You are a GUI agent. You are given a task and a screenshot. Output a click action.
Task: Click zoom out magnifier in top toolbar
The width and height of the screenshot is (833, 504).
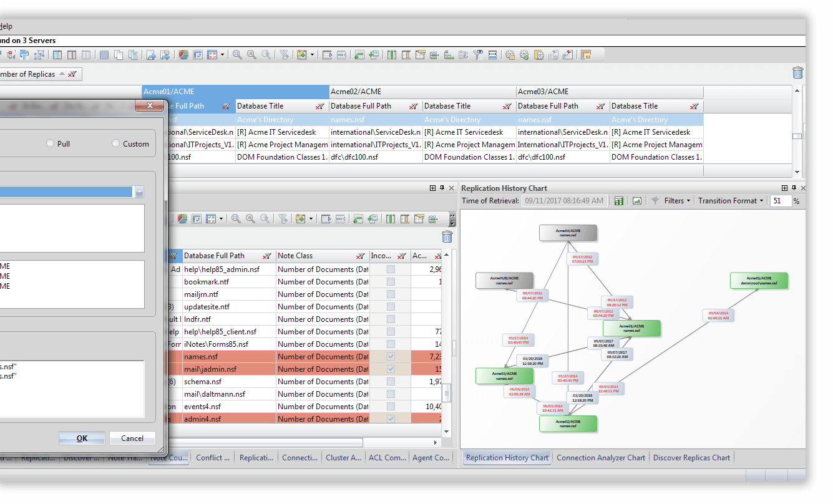click(251, 54)
